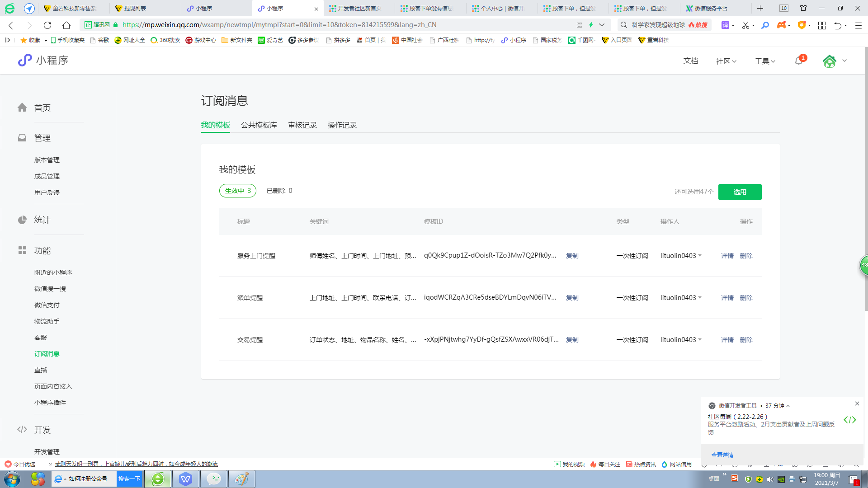Click the 功能 grid icon

22,250
